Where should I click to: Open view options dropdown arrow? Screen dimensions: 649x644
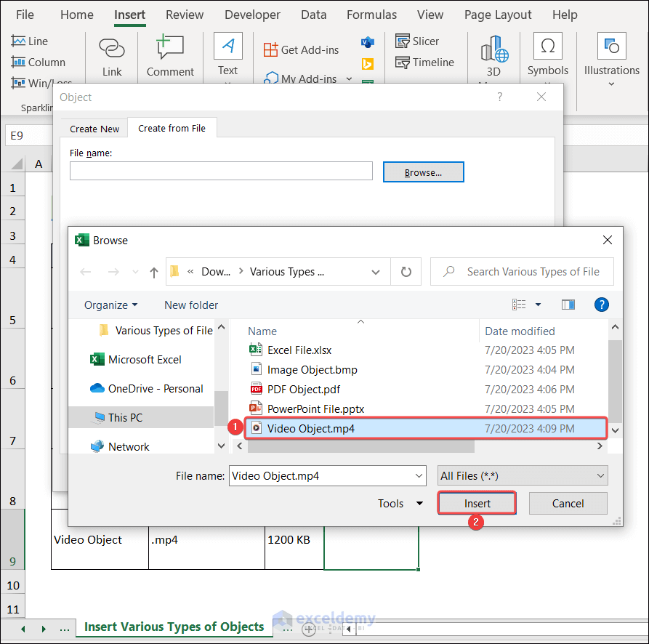[x=538, y=305]
